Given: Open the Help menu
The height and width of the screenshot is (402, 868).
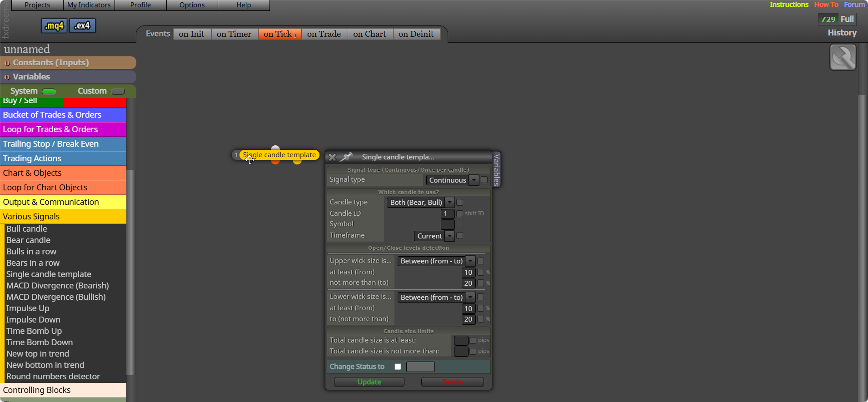Looking at the screenshot, I should coord(244,5).
